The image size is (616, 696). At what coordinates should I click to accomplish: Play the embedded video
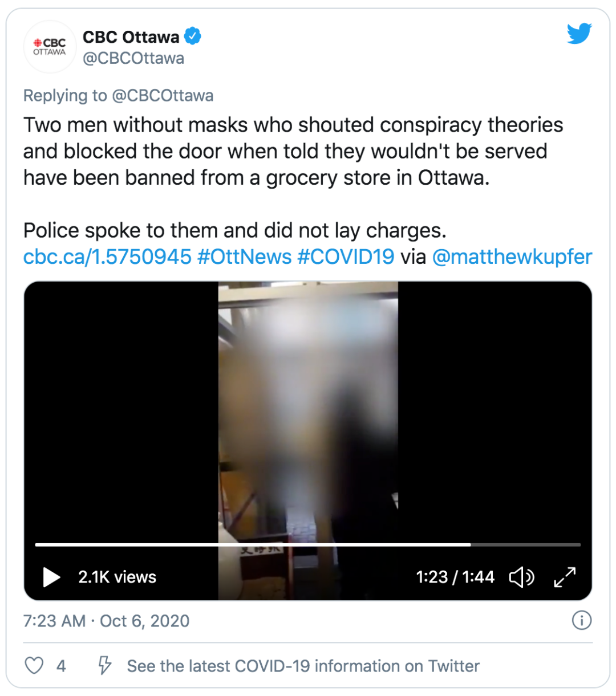tap(51, 577)
